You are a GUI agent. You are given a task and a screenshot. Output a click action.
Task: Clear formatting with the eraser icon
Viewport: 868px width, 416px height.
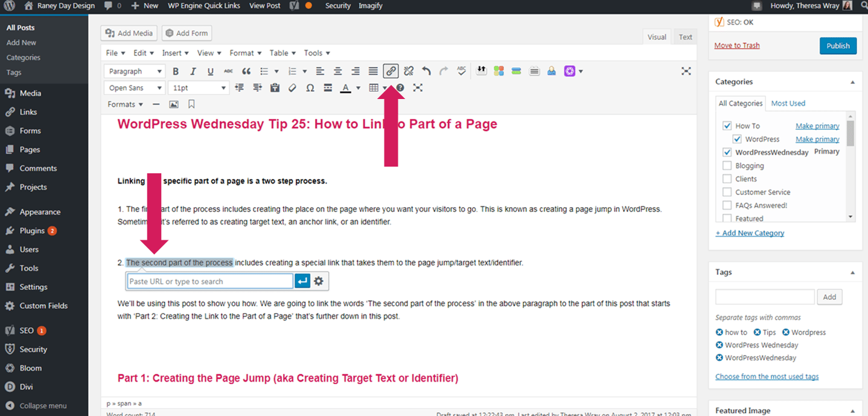tap(293, 88)
